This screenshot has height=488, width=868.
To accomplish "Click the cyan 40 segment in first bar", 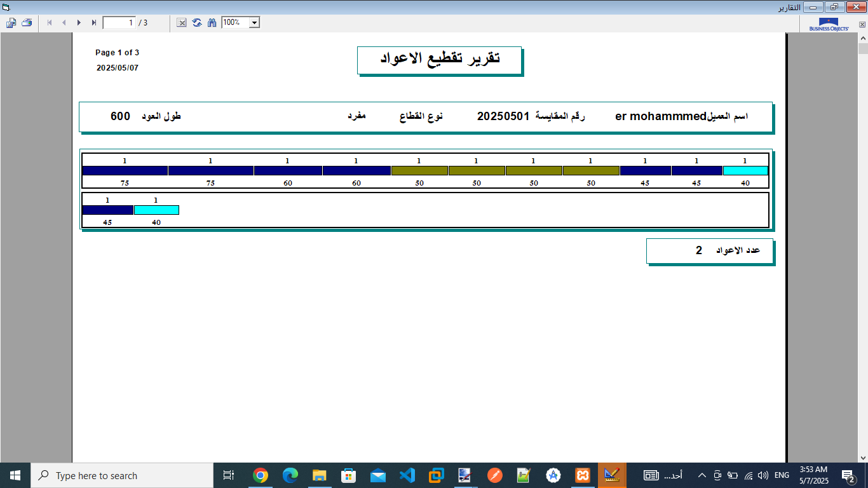I will tap(745, 170).
